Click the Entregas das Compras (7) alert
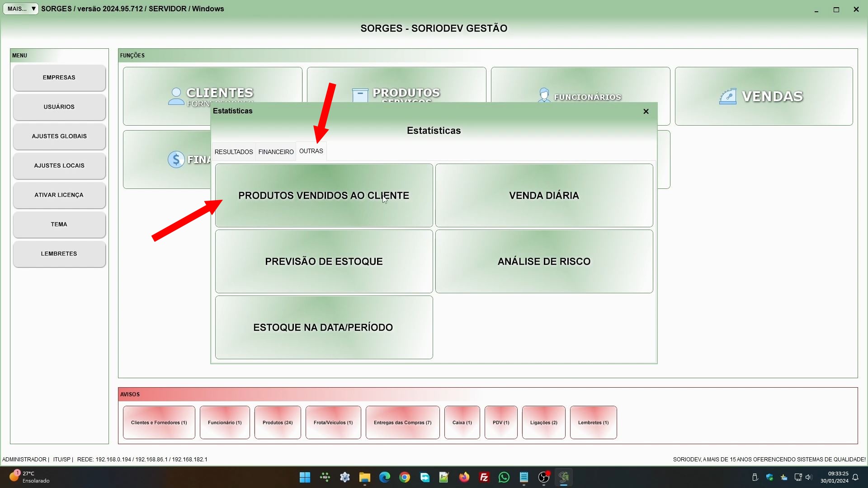868x488 pixels. pyautogui.click(x=402, y=422)
